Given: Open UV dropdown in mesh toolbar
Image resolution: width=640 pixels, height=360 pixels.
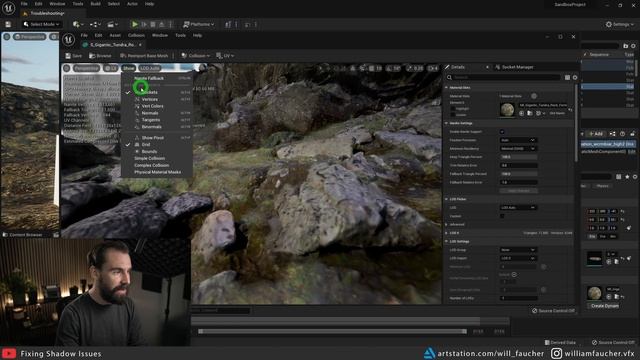Looking at the screenshot, I should point(225,56).
